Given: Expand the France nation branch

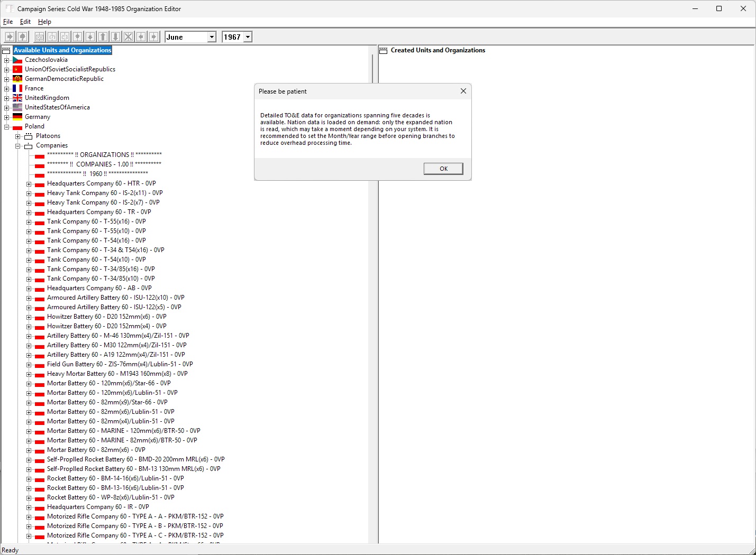Looking at the screenshot, I should [x=6, y=88].
